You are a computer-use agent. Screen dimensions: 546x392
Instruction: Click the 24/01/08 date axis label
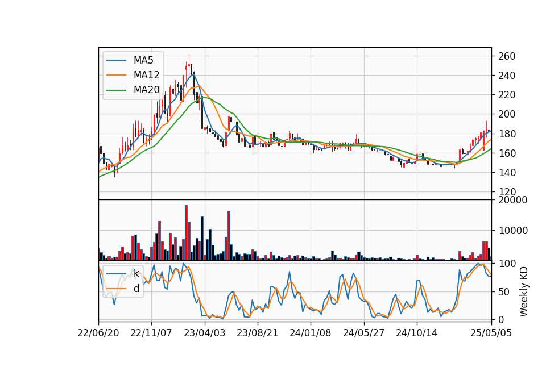[x=311, y=333]
